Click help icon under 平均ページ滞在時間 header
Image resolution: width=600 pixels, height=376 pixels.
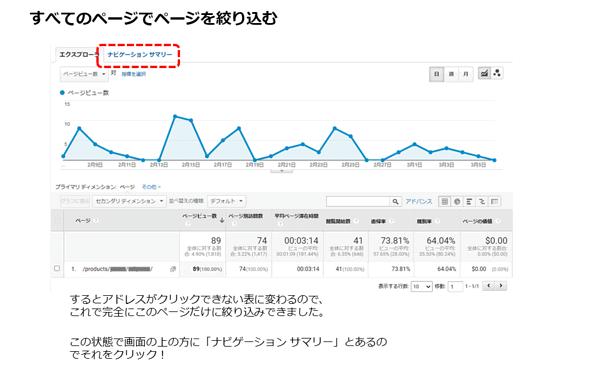(280, 224)
